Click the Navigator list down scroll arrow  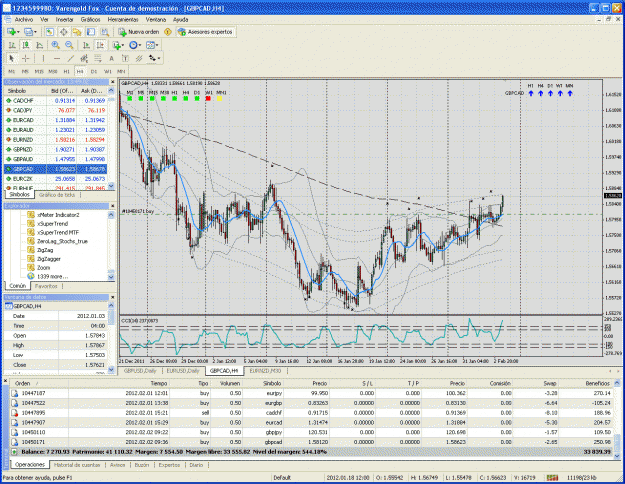point(111,276)
